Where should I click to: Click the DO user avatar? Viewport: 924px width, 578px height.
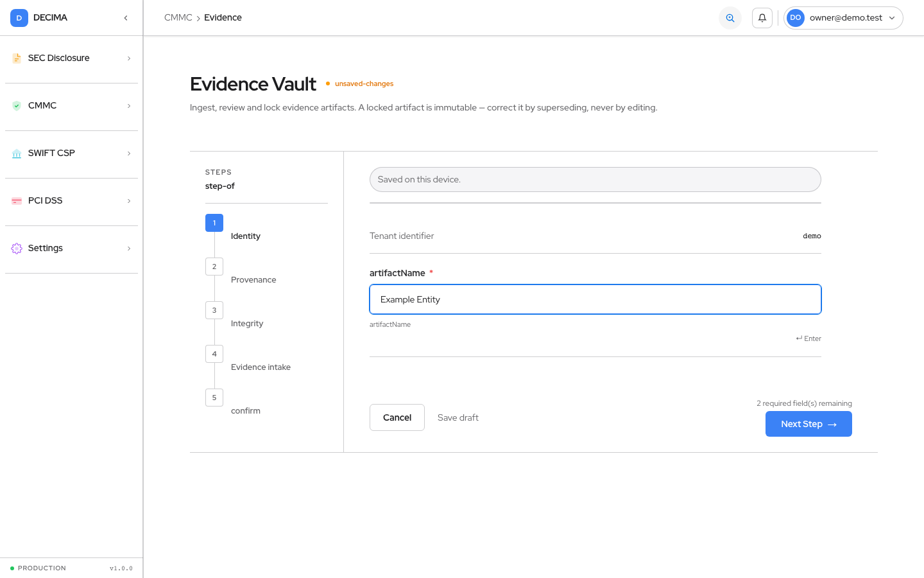pyautogui.click(x=796, y=18)
